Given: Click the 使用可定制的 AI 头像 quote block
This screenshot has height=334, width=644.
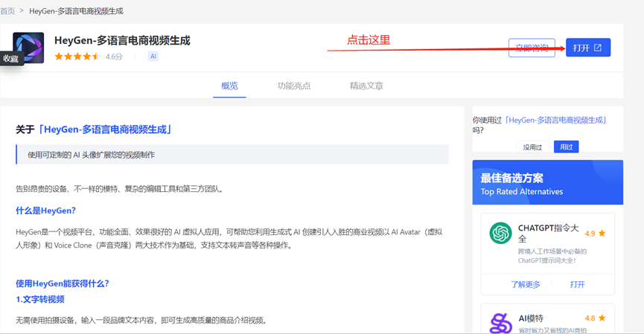Looking at the screenshot, I should (x=232, y=155).
